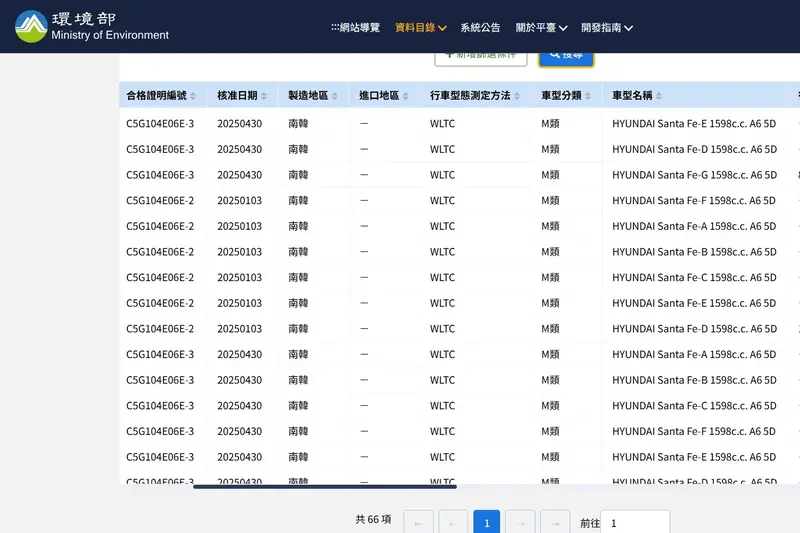Sort by 合格證明編號 column arrows
The height and width of the screenshot is (533, 800).
click(x=193, y=96)
